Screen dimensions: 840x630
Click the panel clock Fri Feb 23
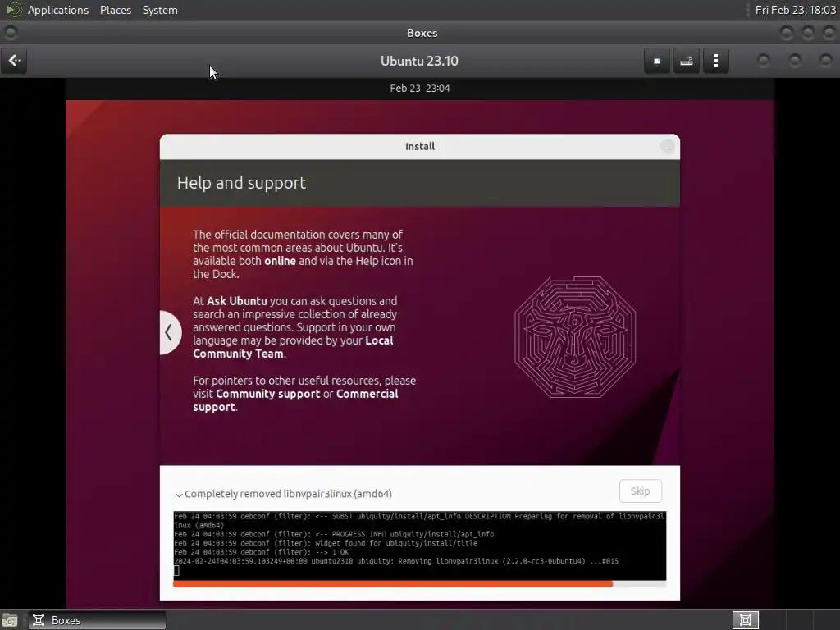point(795,10)
